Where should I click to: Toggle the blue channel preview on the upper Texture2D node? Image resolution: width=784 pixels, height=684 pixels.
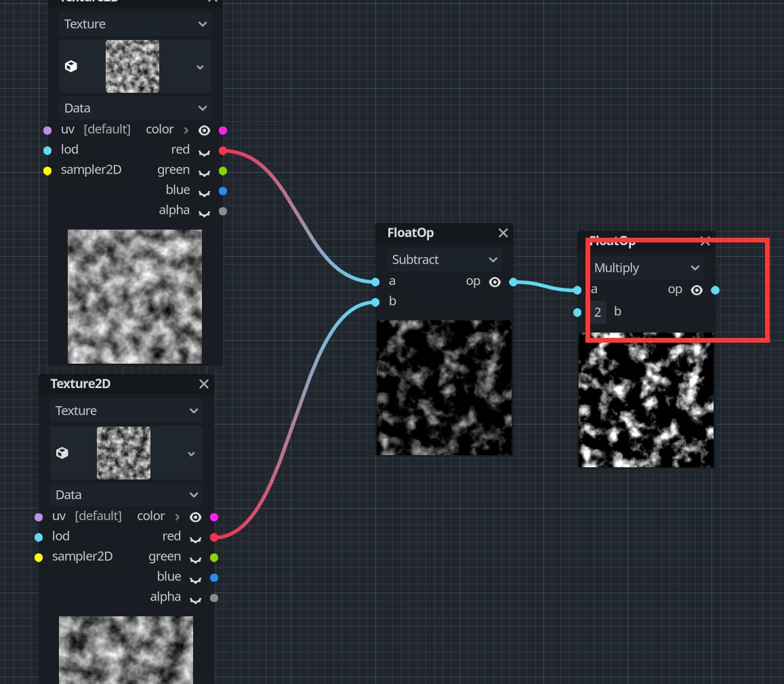204,193
